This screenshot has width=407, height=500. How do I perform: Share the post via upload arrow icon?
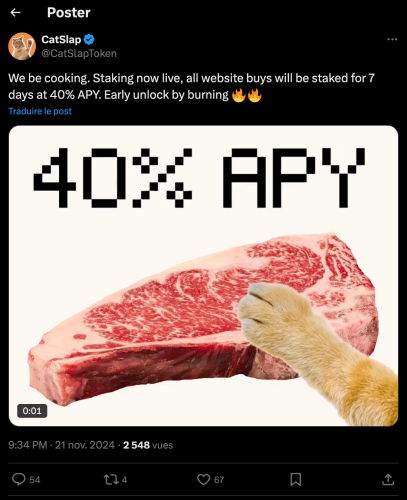(x=388, y=479)
